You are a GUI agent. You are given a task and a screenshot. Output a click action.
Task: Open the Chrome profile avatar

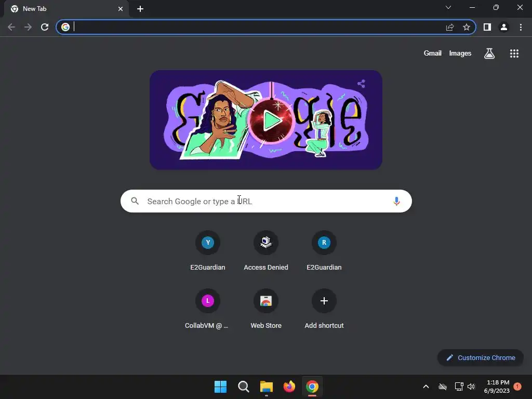pos(504,27)
